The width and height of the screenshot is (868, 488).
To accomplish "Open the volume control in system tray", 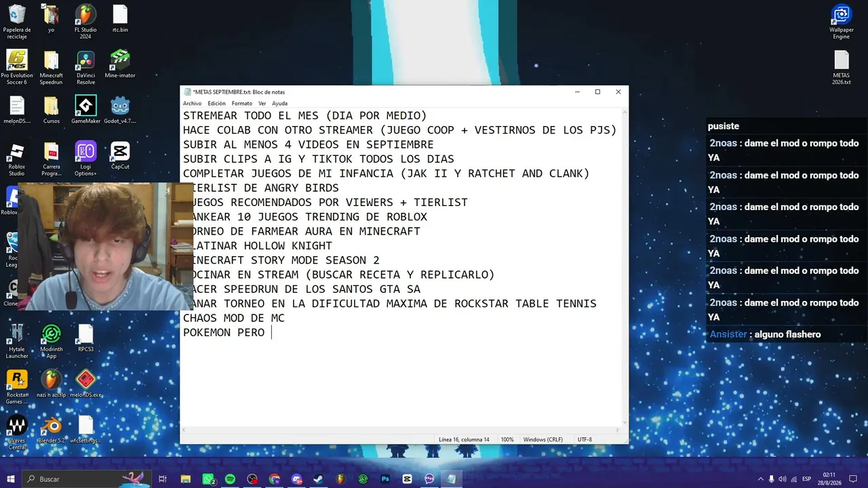I will pyautogui.click(x=783, y=479).
